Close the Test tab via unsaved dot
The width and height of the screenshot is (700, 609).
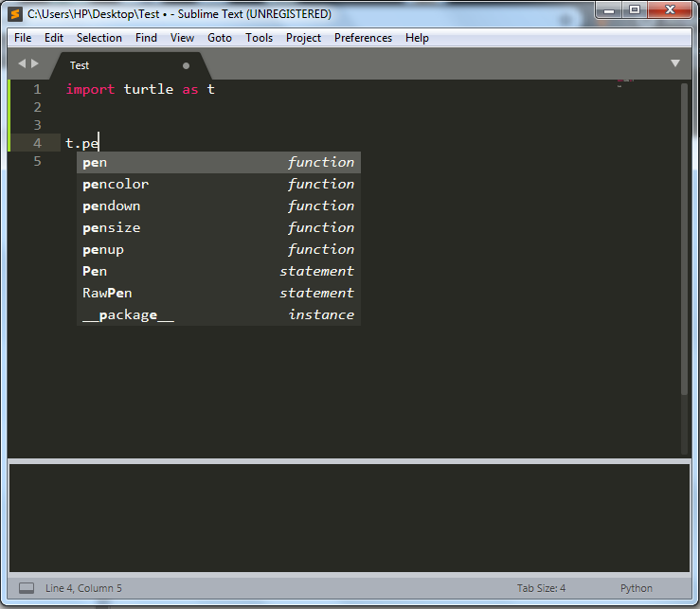click(187, 66)
